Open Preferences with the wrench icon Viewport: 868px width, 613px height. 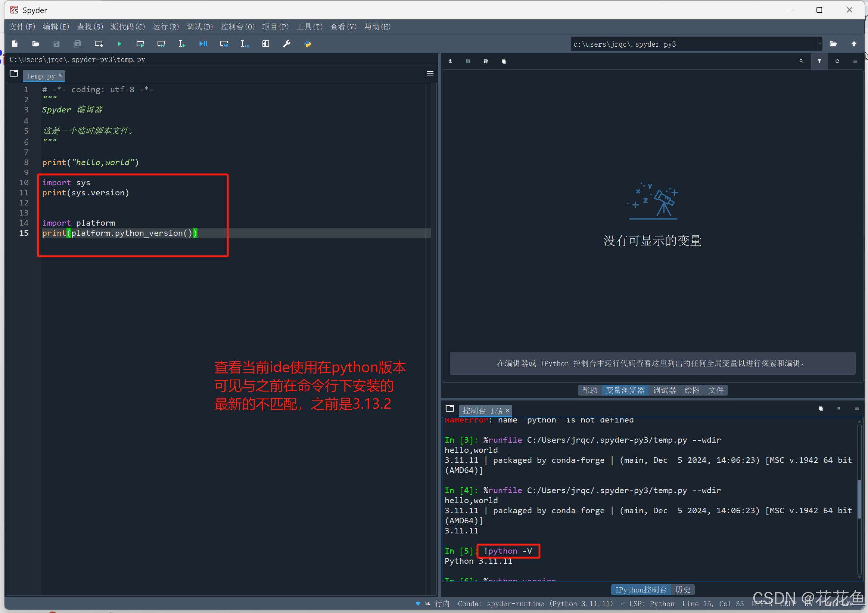click(287, 44)
